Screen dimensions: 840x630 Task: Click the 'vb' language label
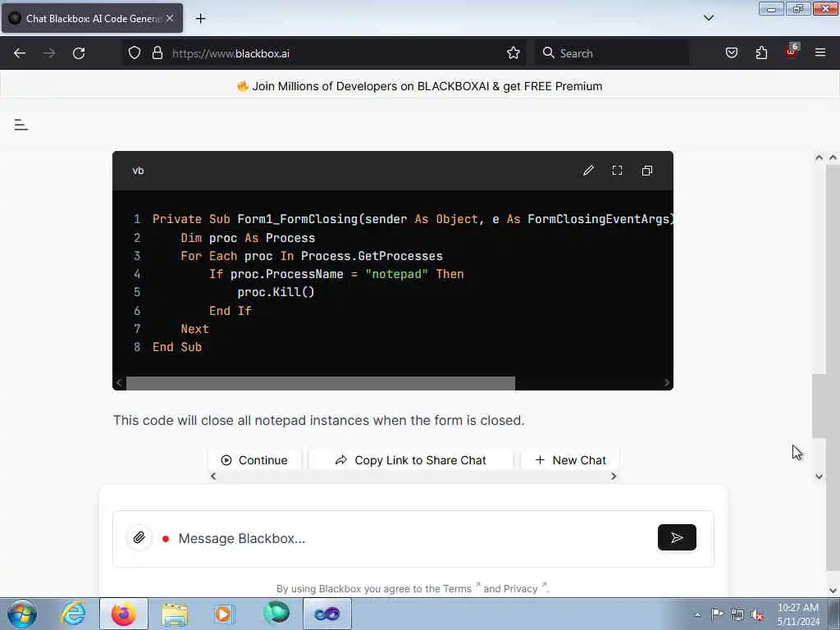coord(138,171)
